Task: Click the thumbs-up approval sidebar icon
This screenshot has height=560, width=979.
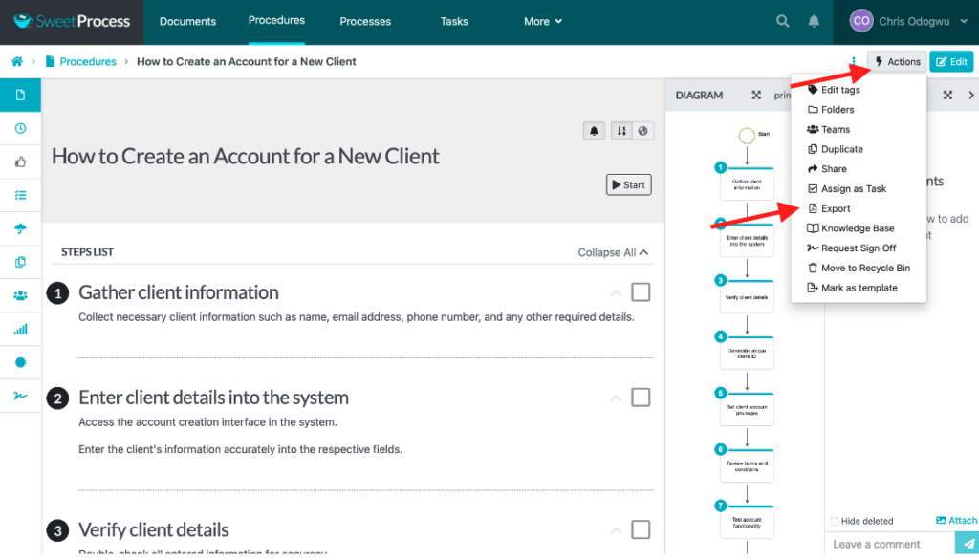Action: pos(21,162)
